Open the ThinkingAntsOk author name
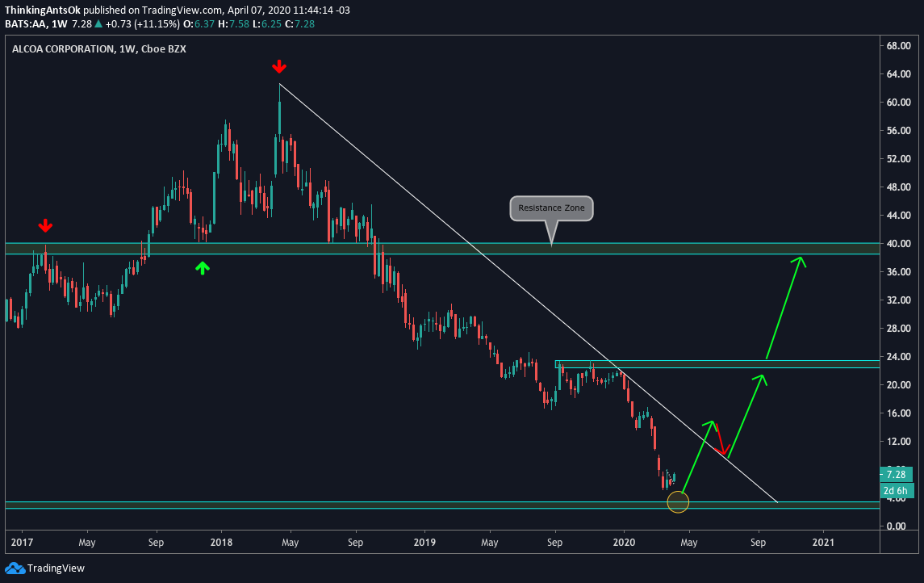Image resolution: width=924 pixels, height=583 pixels. 43,10
